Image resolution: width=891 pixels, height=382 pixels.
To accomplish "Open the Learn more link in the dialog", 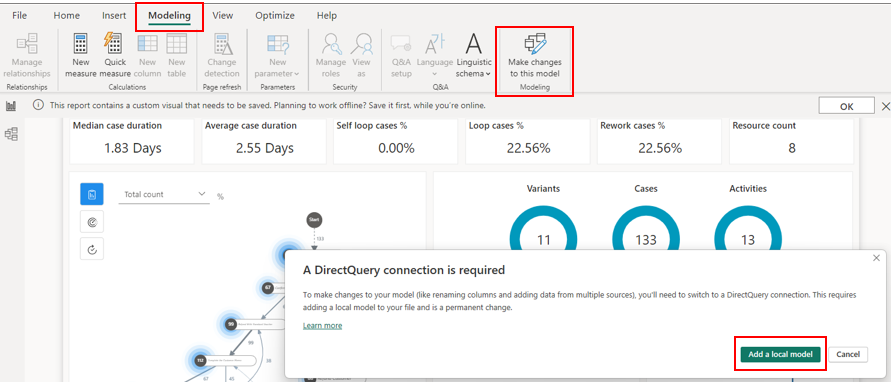I will (322, 326).
